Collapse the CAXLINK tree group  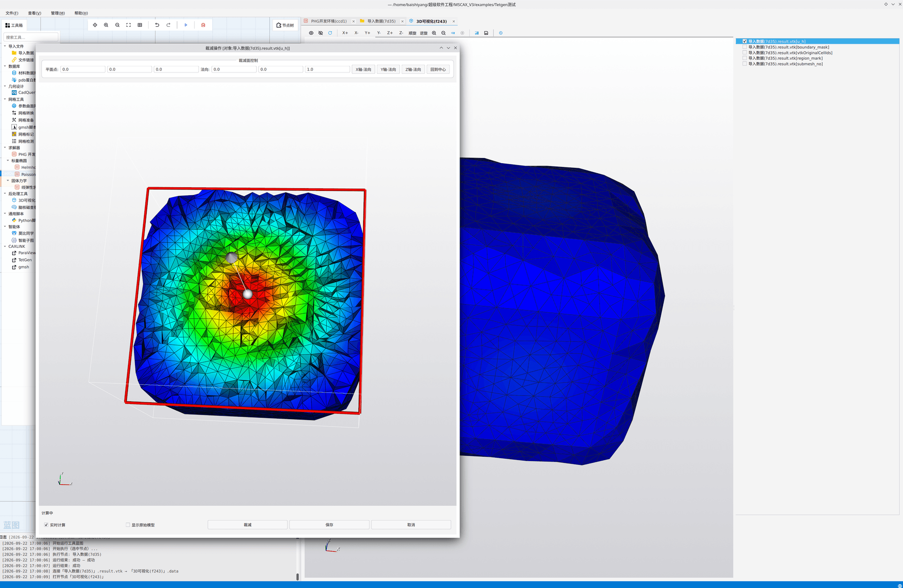5,246
